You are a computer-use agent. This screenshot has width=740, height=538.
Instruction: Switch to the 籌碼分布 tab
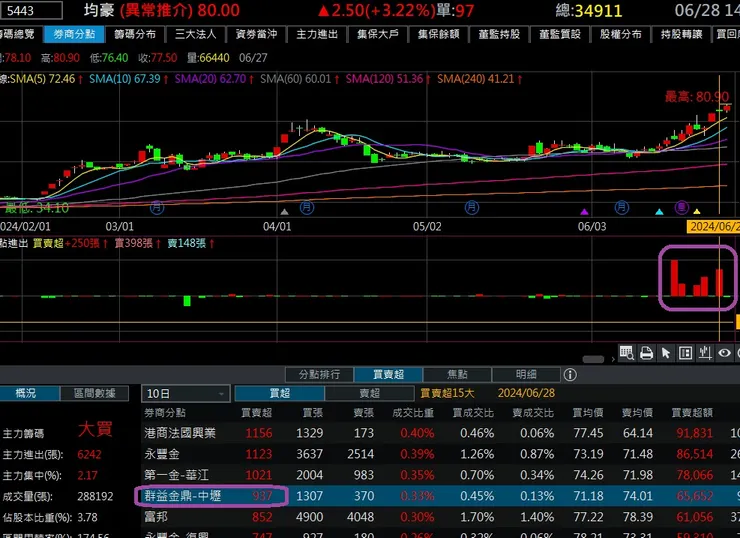click(135, 34)
